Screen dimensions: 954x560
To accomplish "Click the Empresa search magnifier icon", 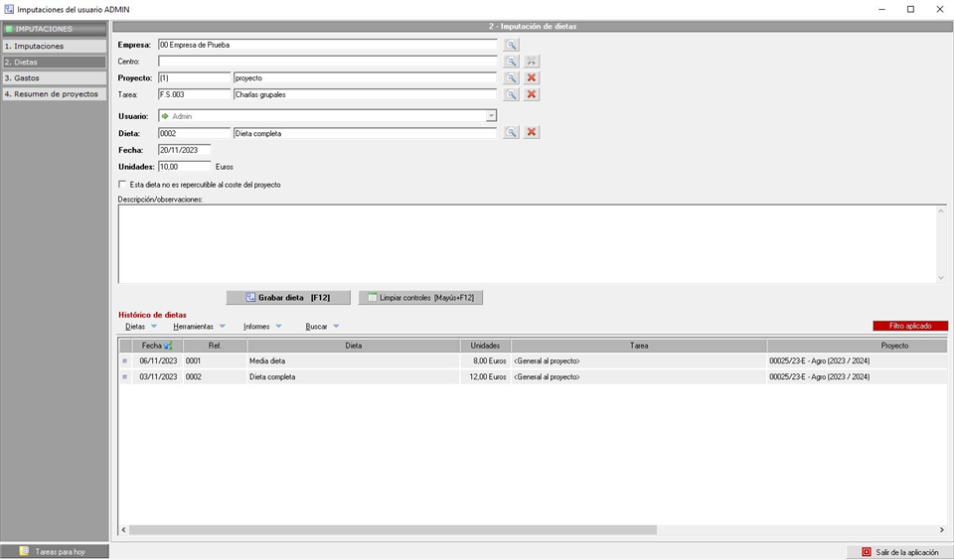I will pyautogui.click(x=511, y=45).
